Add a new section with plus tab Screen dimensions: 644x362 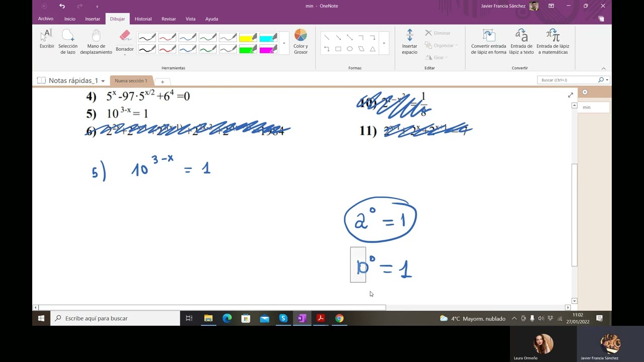pyautogui.click(x=162, y=82)
